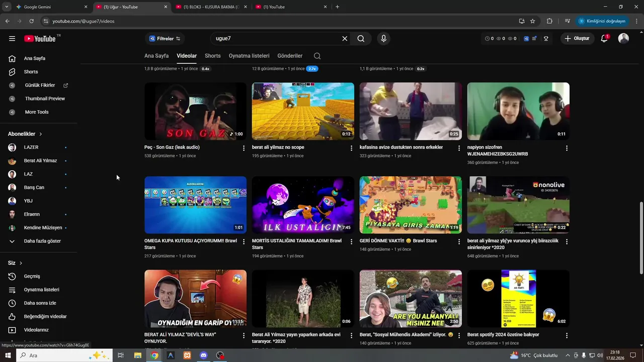Image resolution: width=644 pixels, height=362 pixels.
Task: Open the list icon beside the IQ badge
Action: pyautogui.click(x=534, y=39)
